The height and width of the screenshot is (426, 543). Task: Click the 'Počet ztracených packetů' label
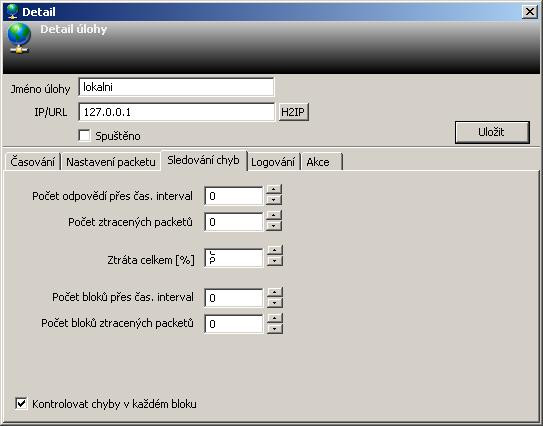click(130, 222)
